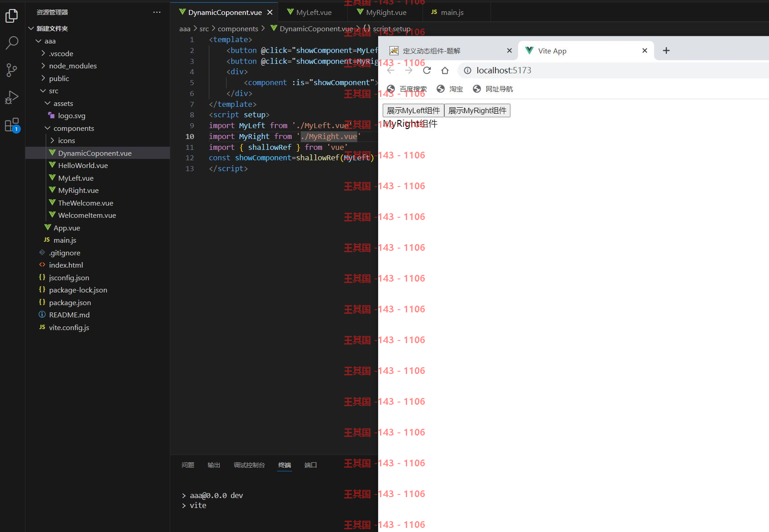Expand the icons folder
Viewport: 769px width, 532px height.
[x=97, y=140]
